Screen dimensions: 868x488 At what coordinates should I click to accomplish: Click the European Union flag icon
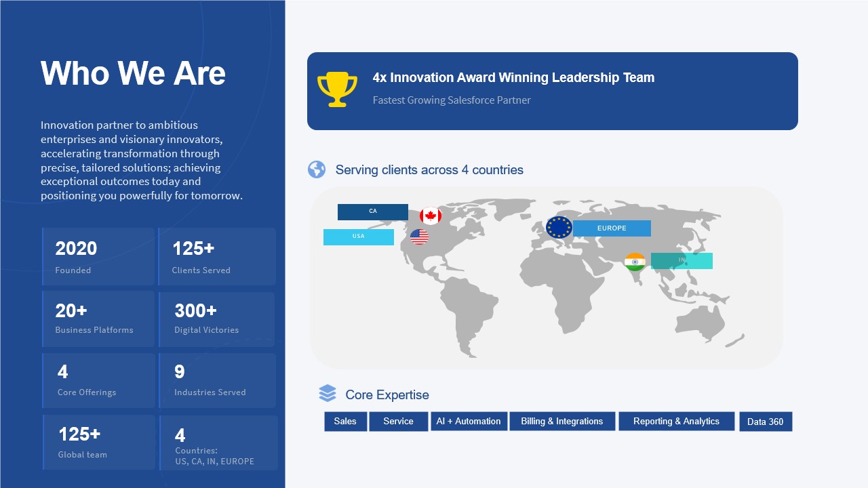coord(559,228)
